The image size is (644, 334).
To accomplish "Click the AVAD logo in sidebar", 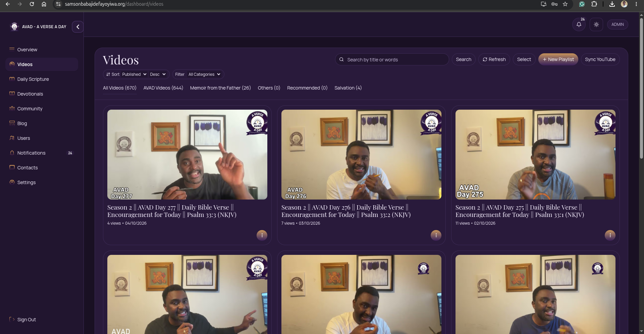I will tap(14, 26).
